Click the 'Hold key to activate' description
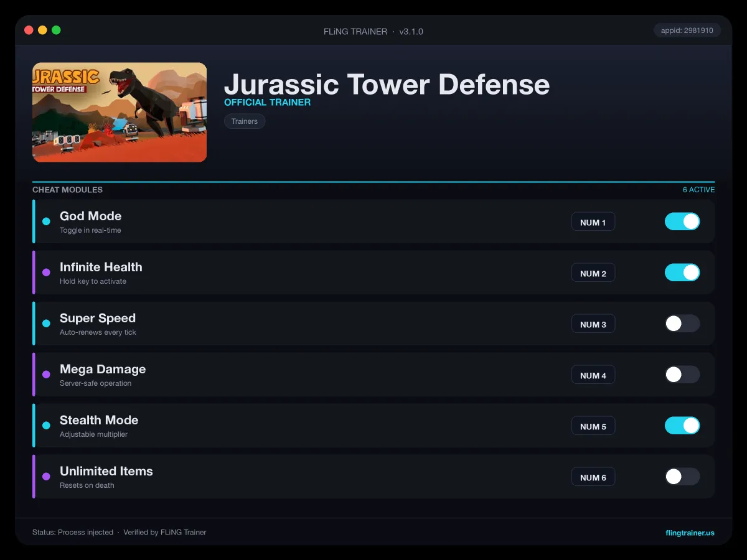This screenshot has width=747, height=560. (93, 281)
